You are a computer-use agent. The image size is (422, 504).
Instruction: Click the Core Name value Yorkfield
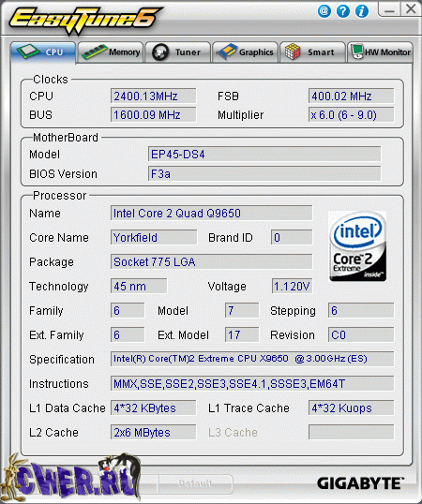coord(154,238)
